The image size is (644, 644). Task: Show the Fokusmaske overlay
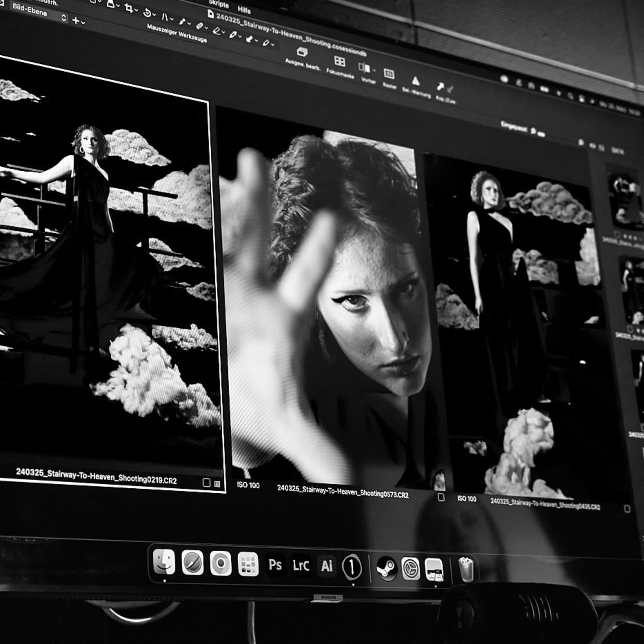coord(339,61)
